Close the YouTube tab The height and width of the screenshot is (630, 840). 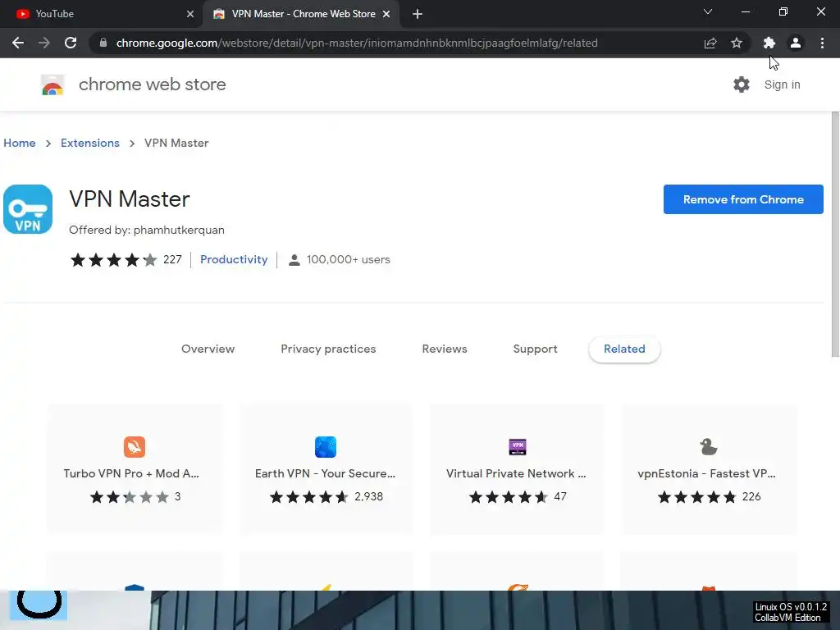point(190,14)
